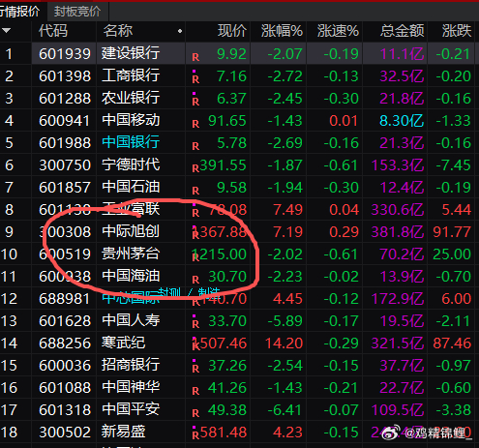Click price 91.65 of 中国移动
Image resolution: width=479 pixels, height=448 pixels.
(227, 121)
